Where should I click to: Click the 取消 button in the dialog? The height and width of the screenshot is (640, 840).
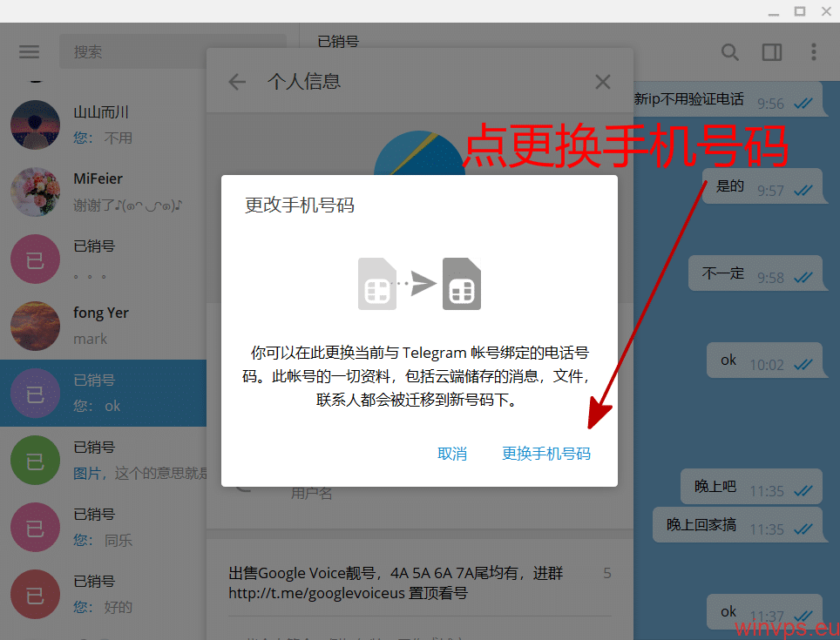(452, 454)
